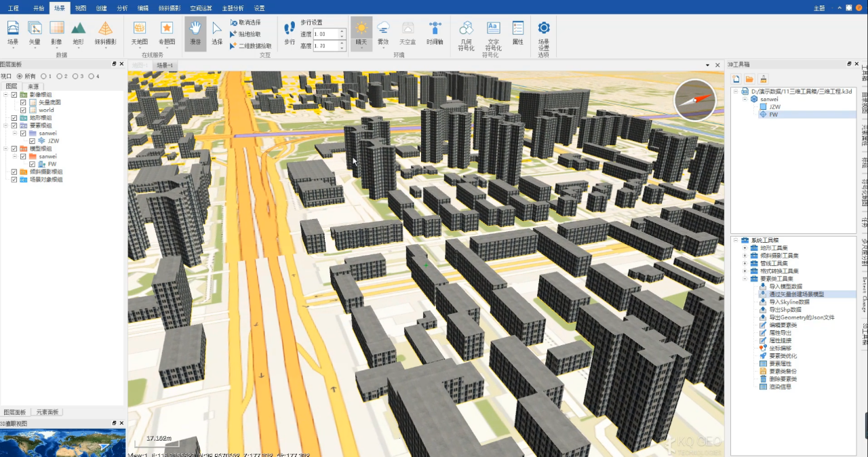Activate the 漫游 (roam) hand tool
Image resolution: width=868 pixels, height=457 pixels.
coord(195,33)
